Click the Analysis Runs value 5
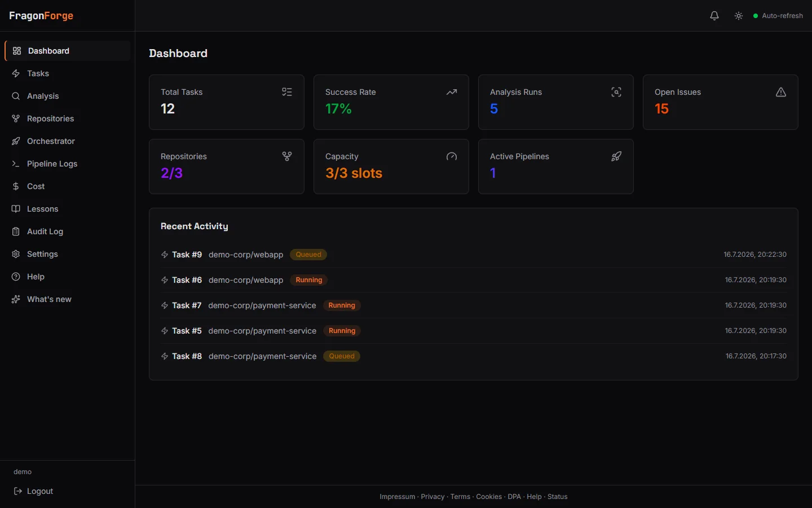Viewport: 812px width, 508px height. pyautogui.click(x=494, y=109)
